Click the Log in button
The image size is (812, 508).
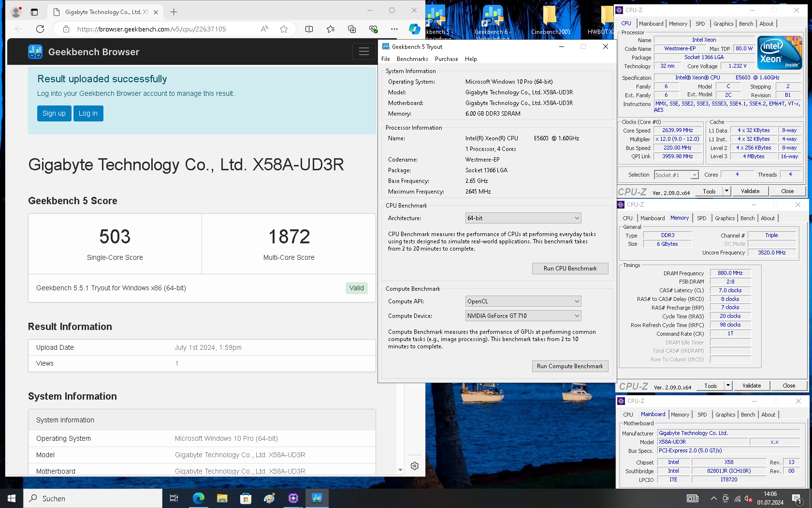[88, 113]
